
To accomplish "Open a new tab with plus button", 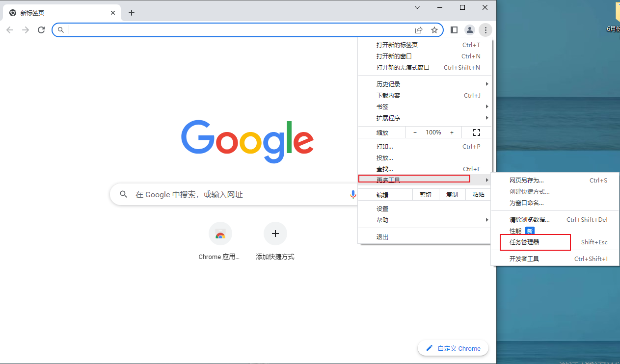I will coord(132,13).
